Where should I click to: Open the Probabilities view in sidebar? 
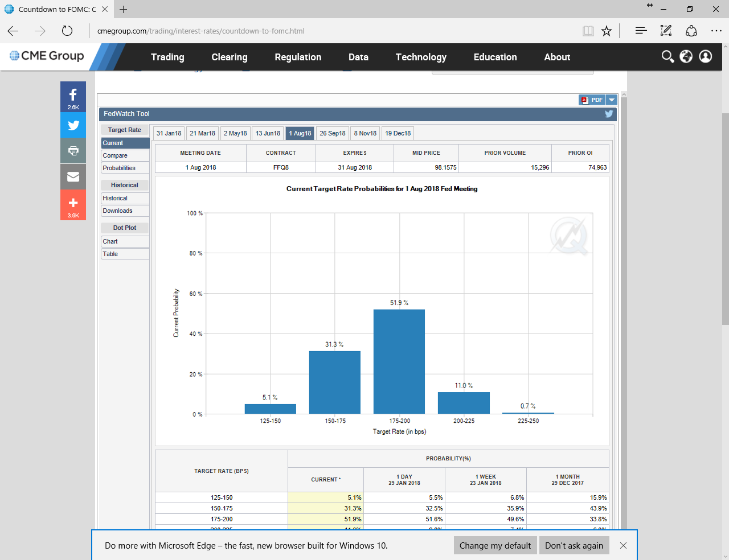tap(125, 168)
